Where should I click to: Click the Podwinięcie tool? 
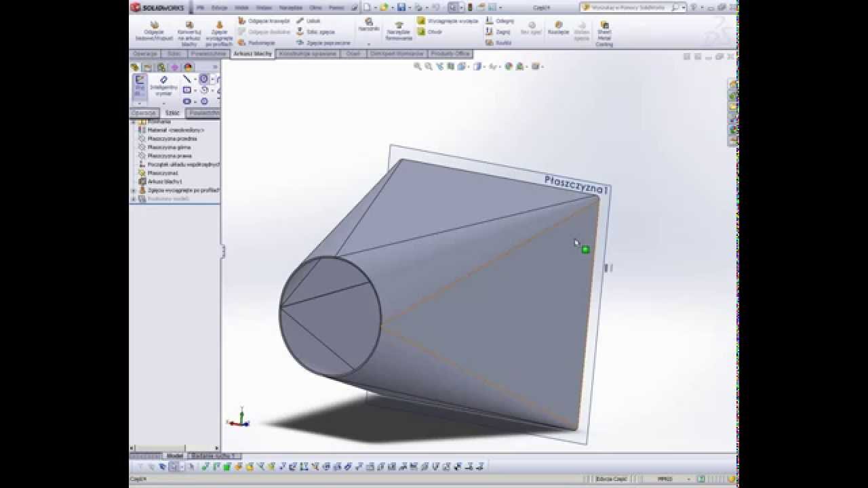[256, 43]
